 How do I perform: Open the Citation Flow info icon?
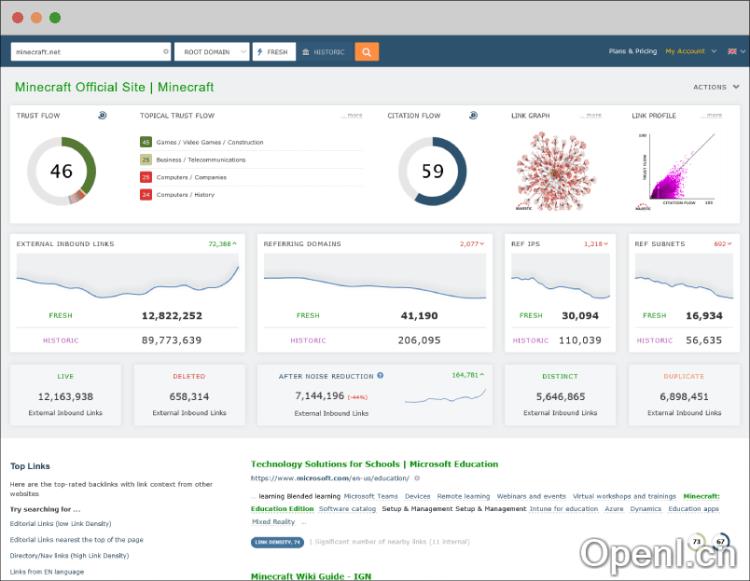[x=472, y=116]
